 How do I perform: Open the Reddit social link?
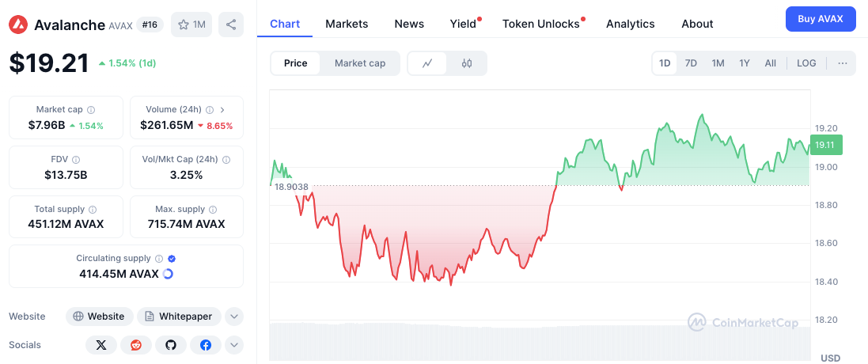point(136,345)
